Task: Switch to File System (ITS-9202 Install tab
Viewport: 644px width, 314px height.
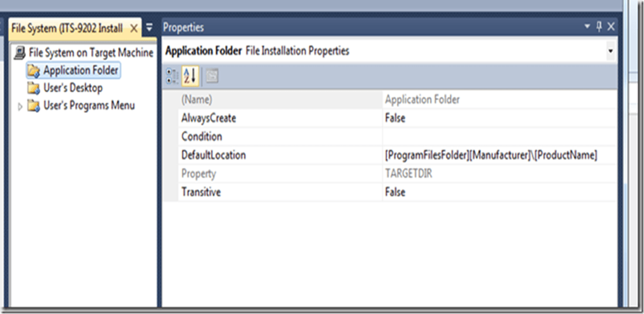Action: (x=67, y=28)
